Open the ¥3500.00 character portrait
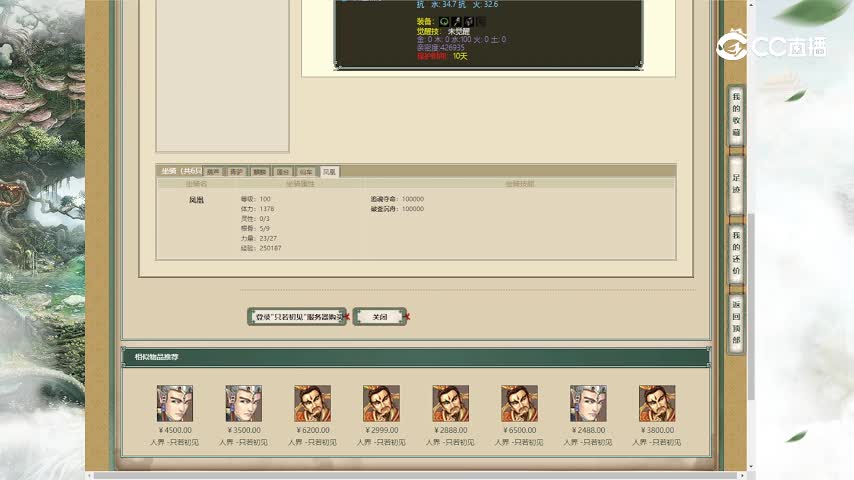The height and width of the screenshot is (480, 854). coord(243,403)
